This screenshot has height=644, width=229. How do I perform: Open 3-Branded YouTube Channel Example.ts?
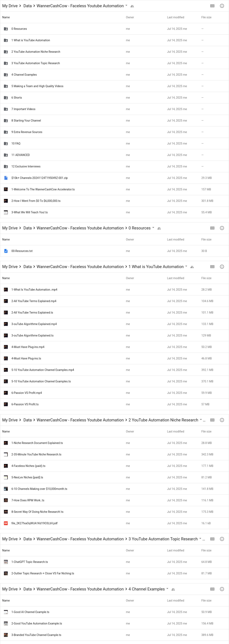pyautogui.click(x=36, y=635)
